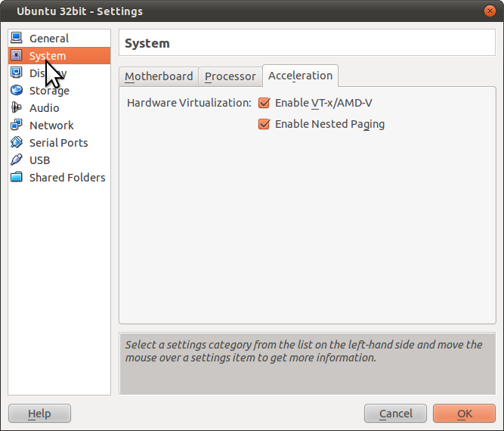Select the General category icon
Screen dimensions: 504x431
pyautogui.click(x=17, y=38)
